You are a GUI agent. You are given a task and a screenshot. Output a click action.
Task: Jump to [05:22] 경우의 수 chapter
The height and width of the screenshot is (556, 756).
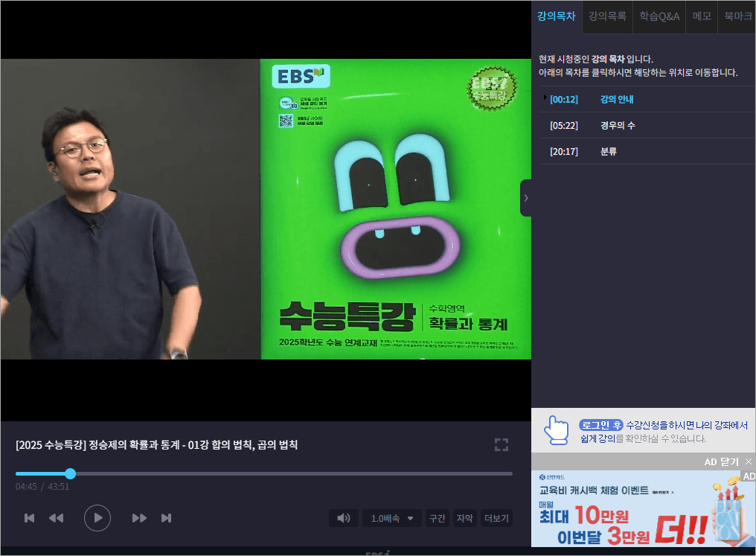pyautogui.click(x=647, y=125)
